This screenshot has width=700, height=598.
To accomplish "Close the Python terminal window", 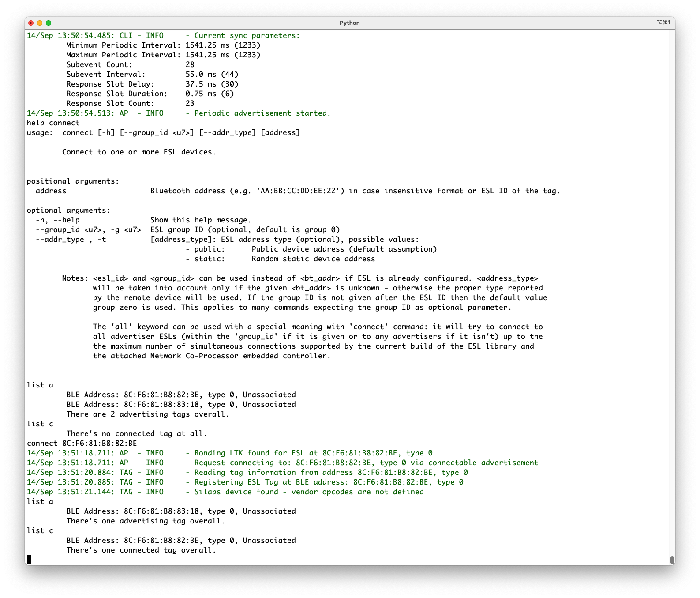I will pos(31,23).
